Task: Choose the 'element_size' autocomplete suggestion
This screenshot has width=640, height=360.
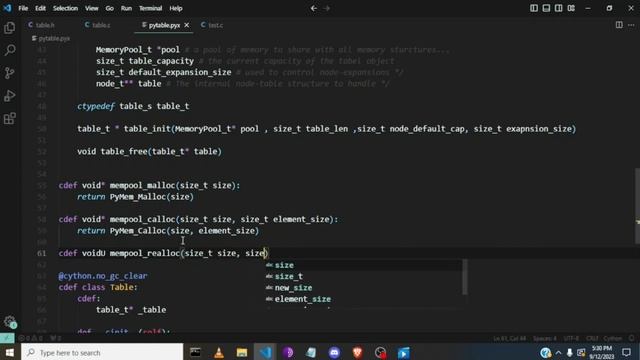Action: (364, 299)
